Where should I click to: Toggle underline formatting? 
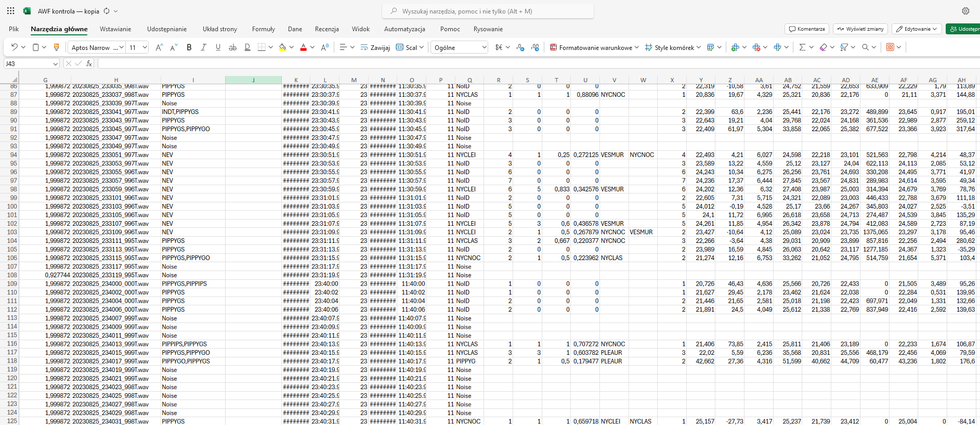click(218, 47)
